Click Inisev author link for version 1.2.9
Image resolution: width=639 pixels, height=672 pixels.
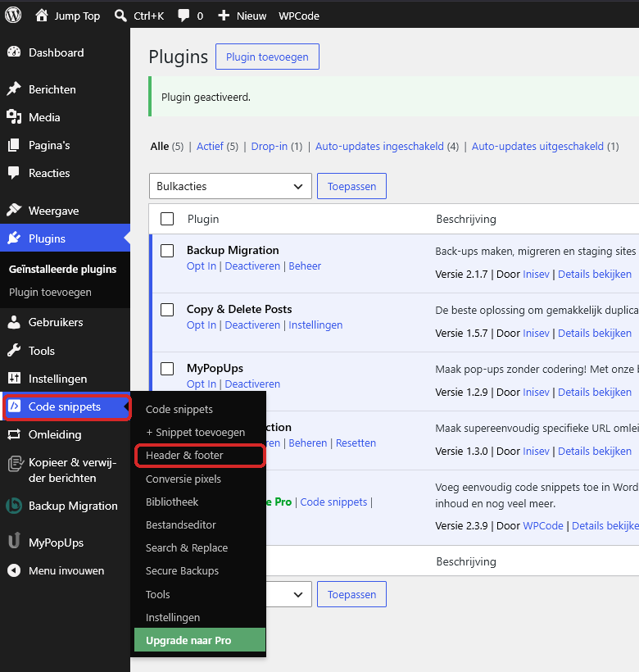click(536, 393)
